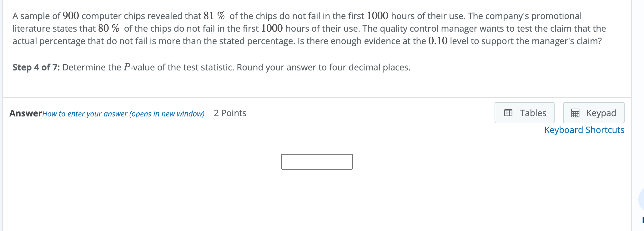Open the Tables reference panel
Viewport: 644px width, 231px height.
[x=524, y=113]
